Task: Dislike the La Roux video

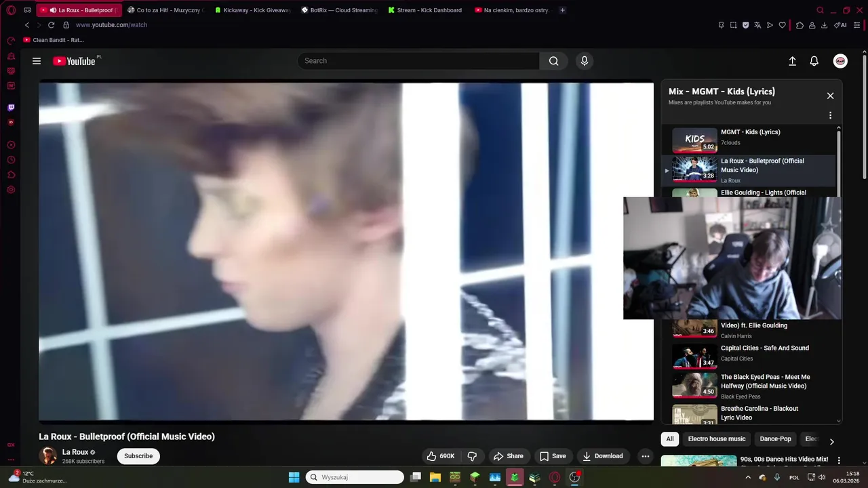Action: tap(473, 456)
